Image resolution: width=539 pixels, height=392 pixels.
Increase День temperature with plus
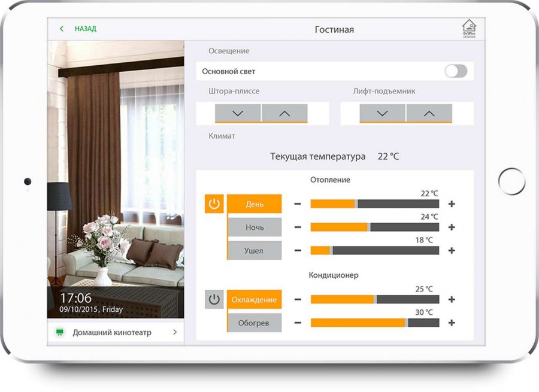[452, 204]
